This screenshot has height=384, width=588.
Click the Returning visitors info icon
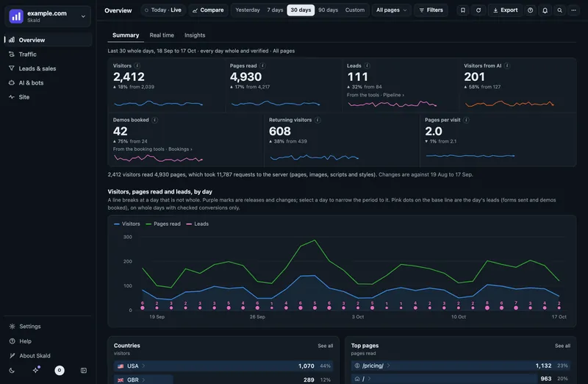[318, 120]
